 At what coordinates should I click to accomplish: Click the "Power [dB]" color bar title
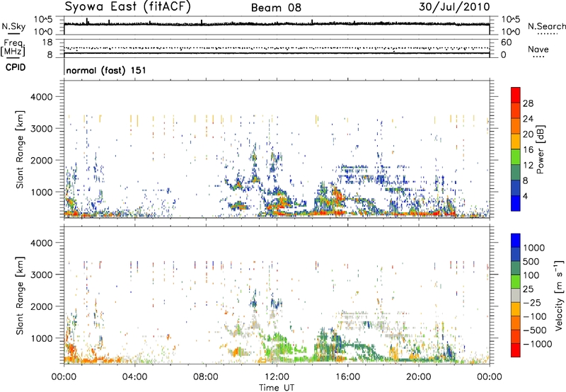pos(540,149)
